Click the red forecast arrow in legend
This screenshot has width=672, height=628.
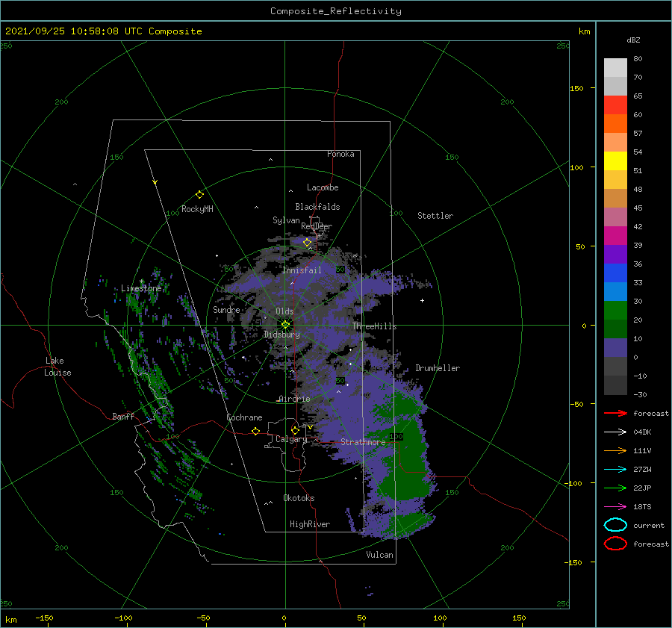pos(615,413)
